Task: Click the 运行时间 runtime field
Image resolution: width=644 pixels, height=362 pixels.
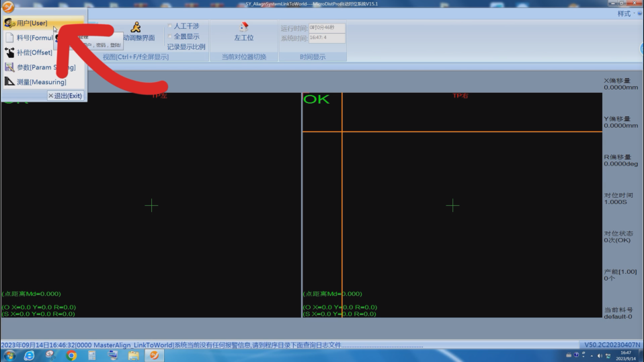Action: click(327, 28)
